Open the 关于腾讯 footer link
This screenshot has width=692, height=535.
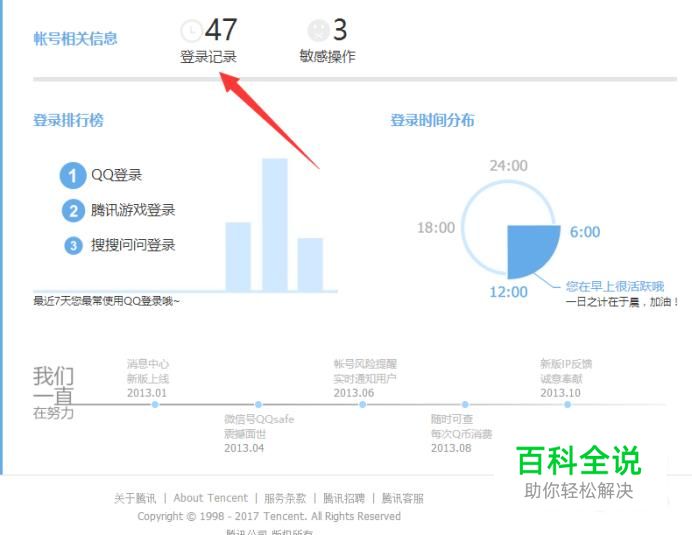135,498
